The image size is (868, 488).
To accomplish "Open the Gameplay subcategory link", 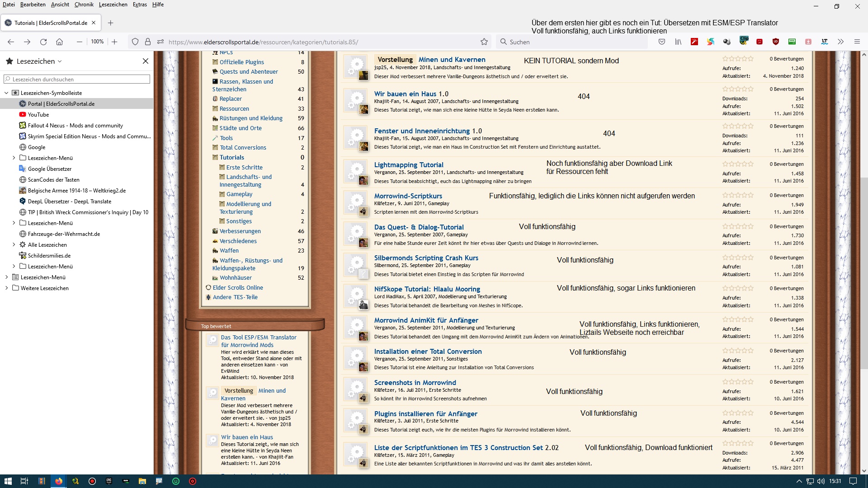I will pyautogui.click(x=239, y=194).
